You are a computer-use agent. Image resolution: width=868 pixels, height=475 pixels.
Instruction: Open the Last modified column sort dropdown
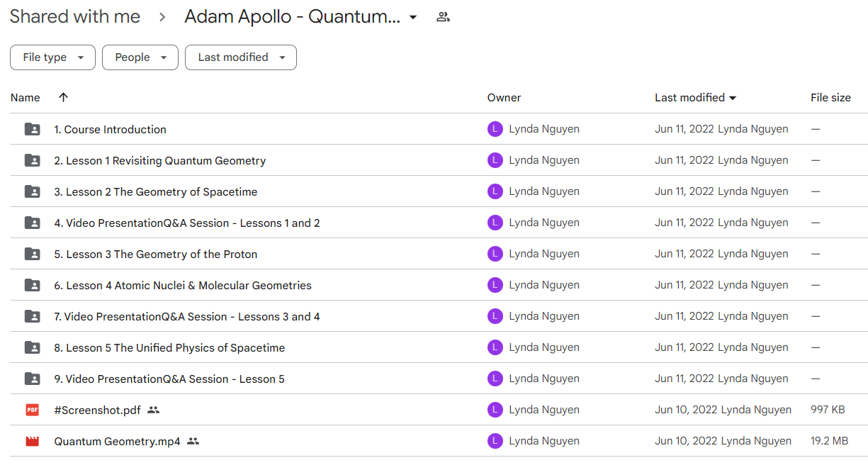pos(733,98)
